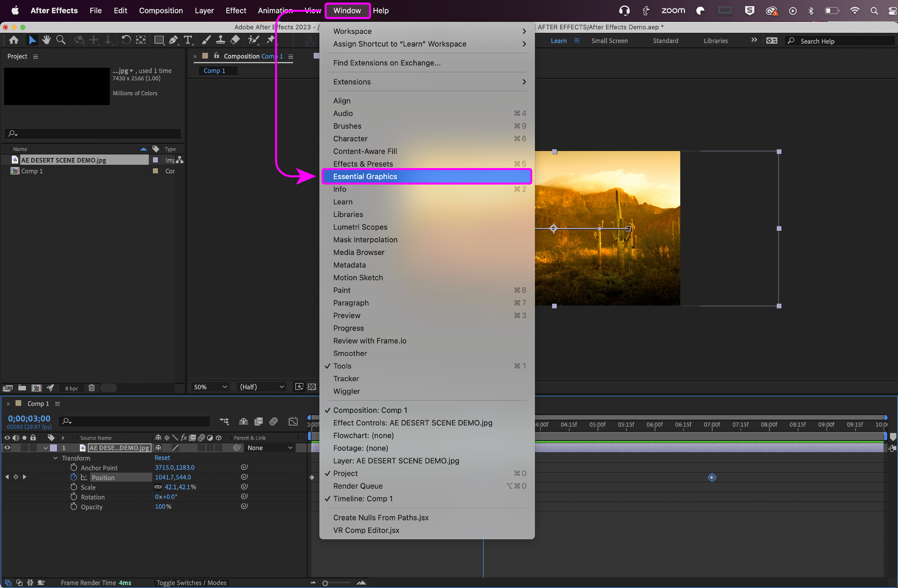
Task: Select the Zoom tool magnifier icon
Action: tap(60, 39)
